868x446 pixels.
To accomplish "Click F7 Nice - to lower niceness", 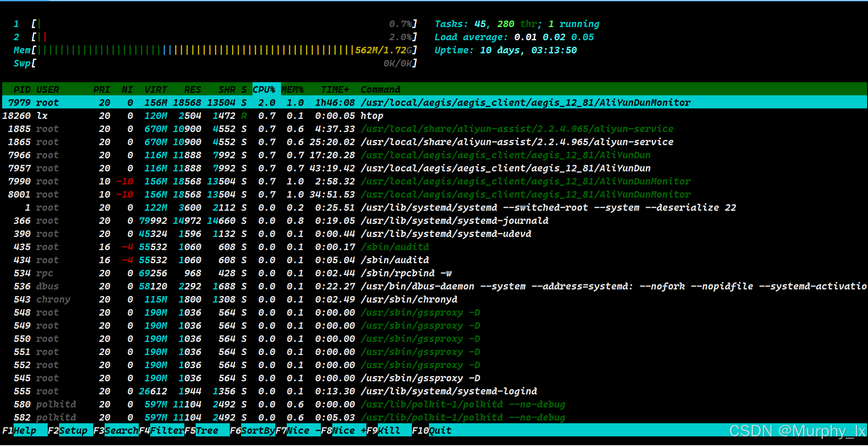I will pos(298,430).
